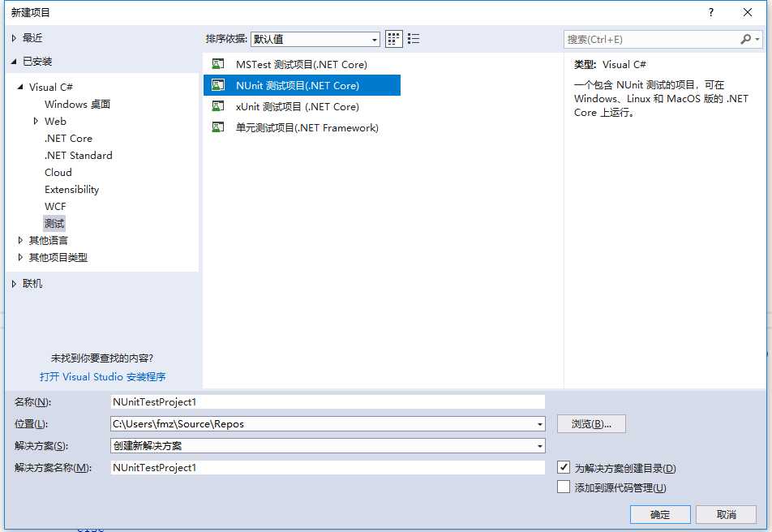The height and width of the screenshot is (532, 772).
Task: Click the 解决方案名称 input field
Action: point(328,467)
